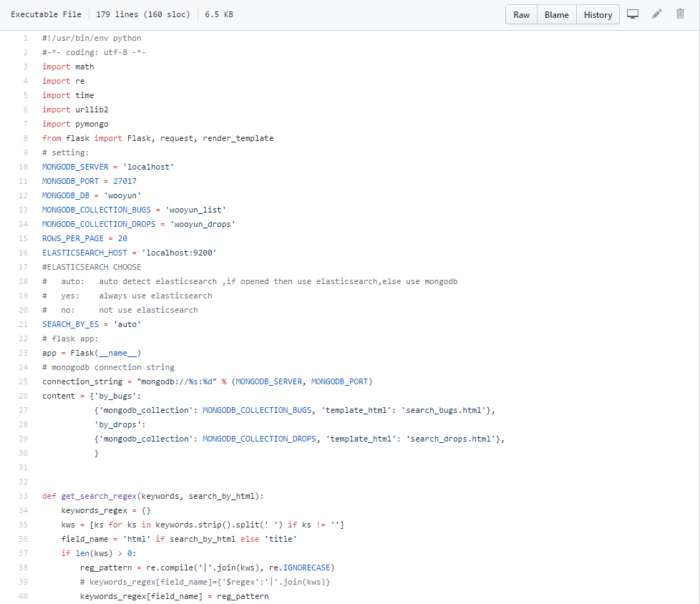Select line number 40
This screenshot has width=700, height=604.
tap(24, 596)
